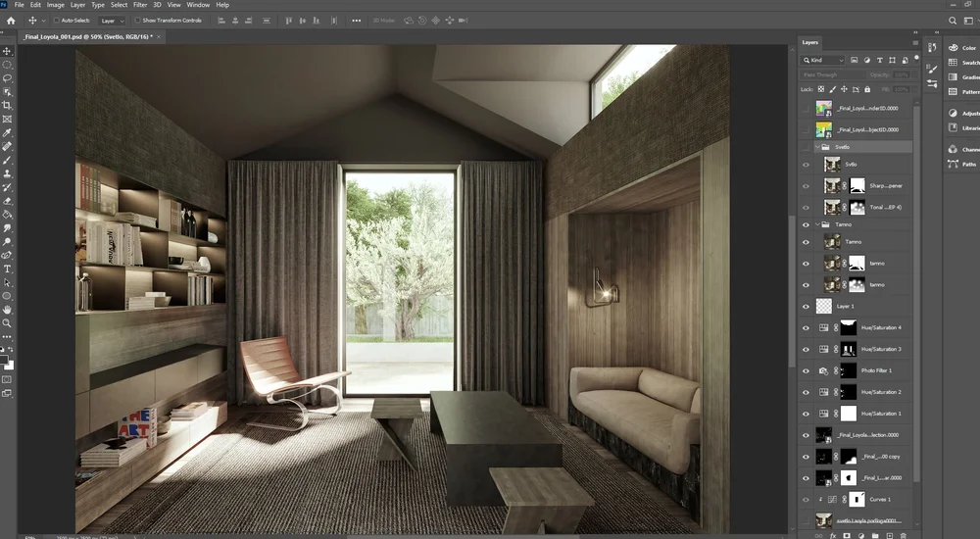Open the Layers panel menu

915,43
